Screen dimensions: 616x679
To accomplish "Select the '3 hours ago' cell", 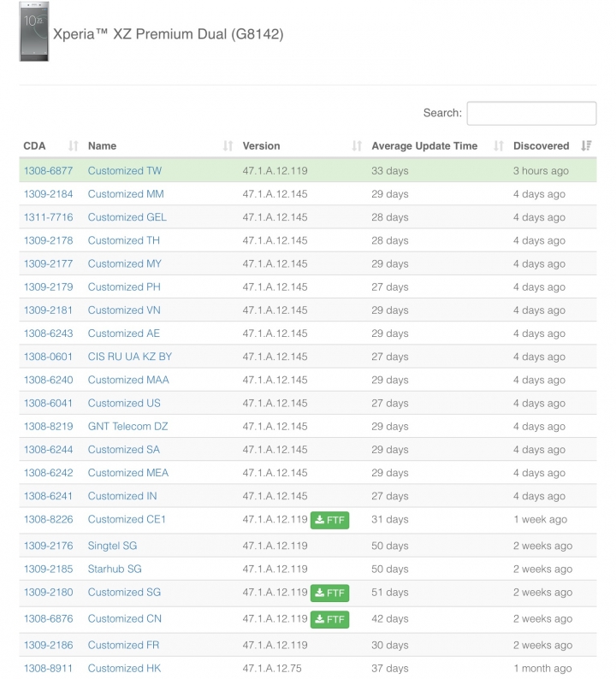I will [x=541, y=171].
